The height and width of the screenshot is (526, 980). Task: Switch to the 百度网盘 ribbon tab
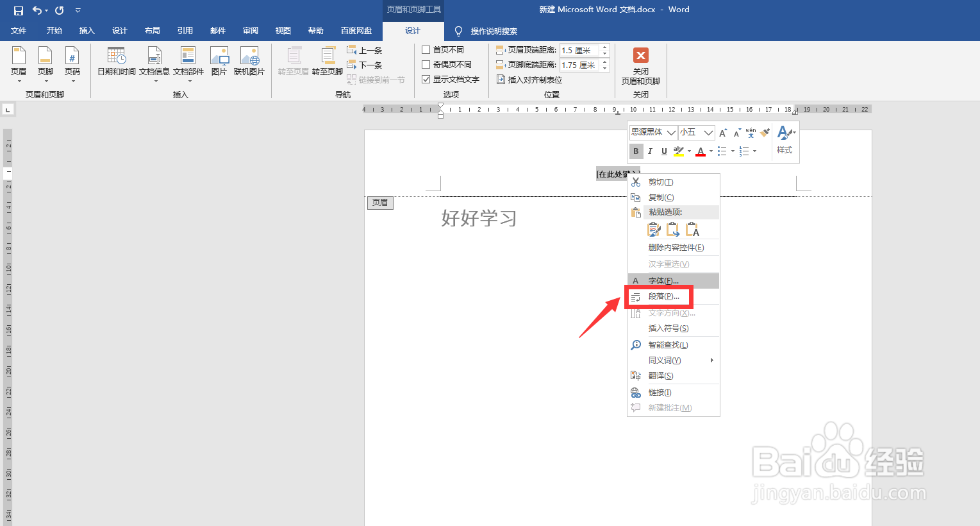(x=356, y=31)
